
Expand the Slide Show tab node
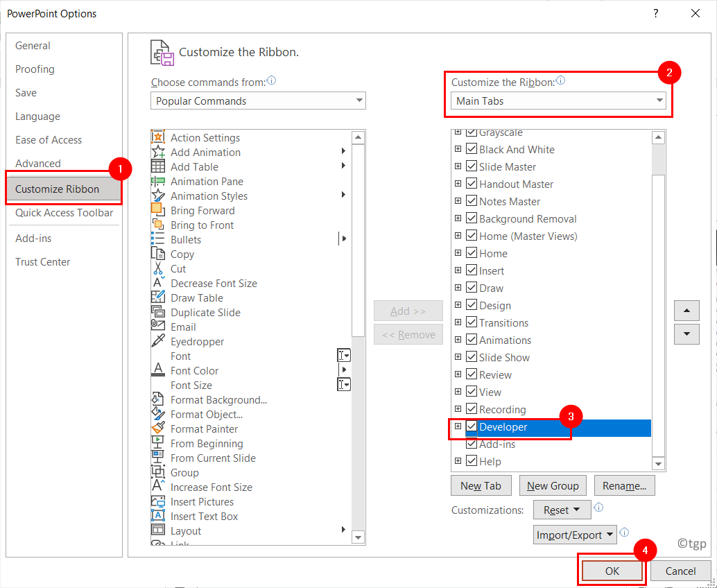click(458, 356)
